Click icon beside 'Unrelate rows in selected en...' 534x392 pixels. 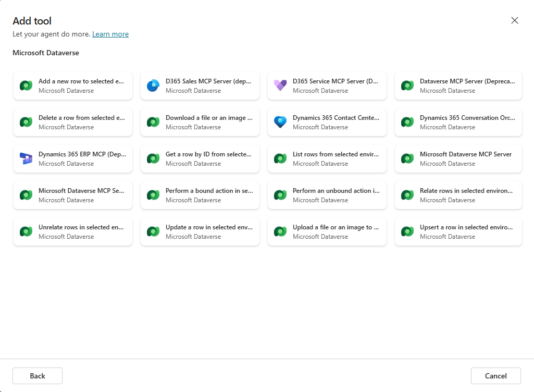pyautogui.click(x=26, y=231)
